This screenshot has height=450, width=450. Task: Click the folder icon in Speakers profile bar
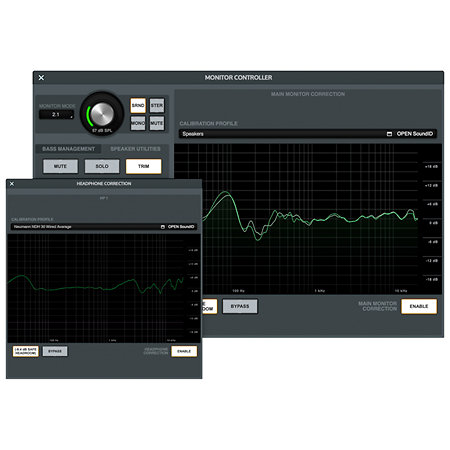tap(389, 134)
